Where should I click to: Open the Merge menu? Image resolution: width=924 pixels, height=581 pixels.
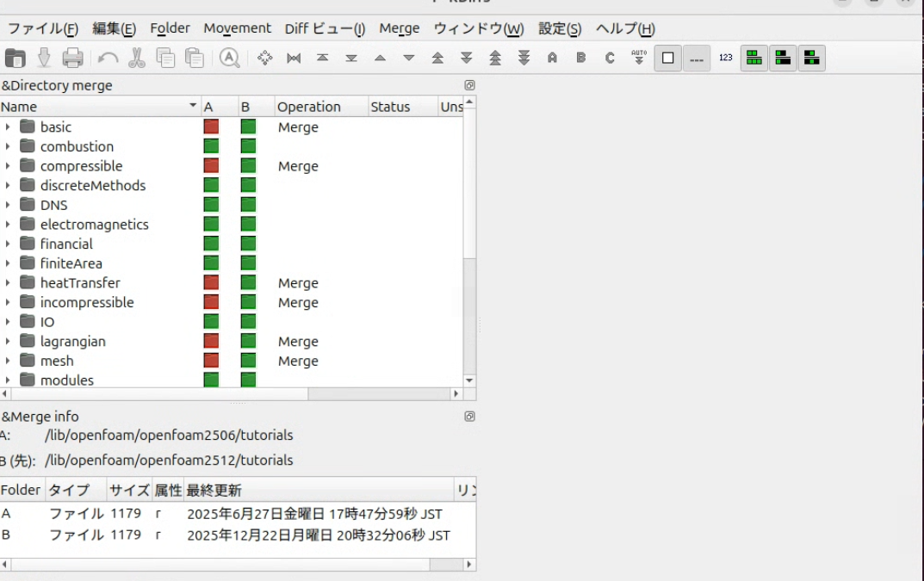click(x=399, y=28)
